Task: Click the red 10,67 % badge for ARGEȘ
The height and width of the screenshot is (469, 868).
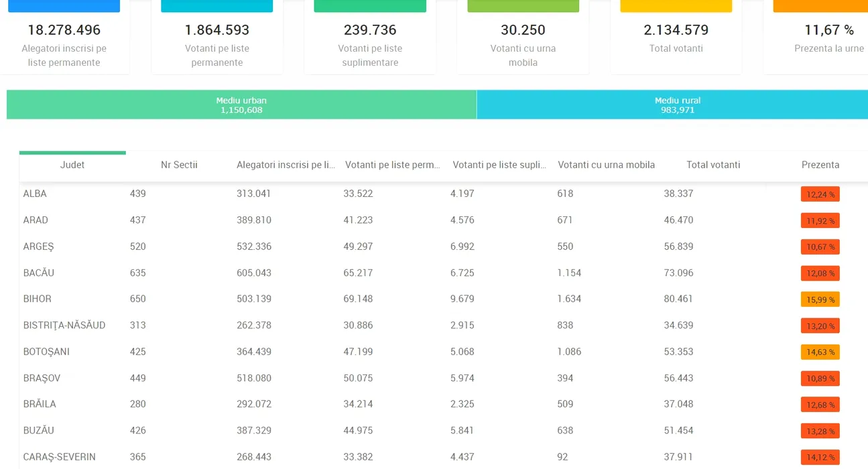Action: click(x=820, y=247)
